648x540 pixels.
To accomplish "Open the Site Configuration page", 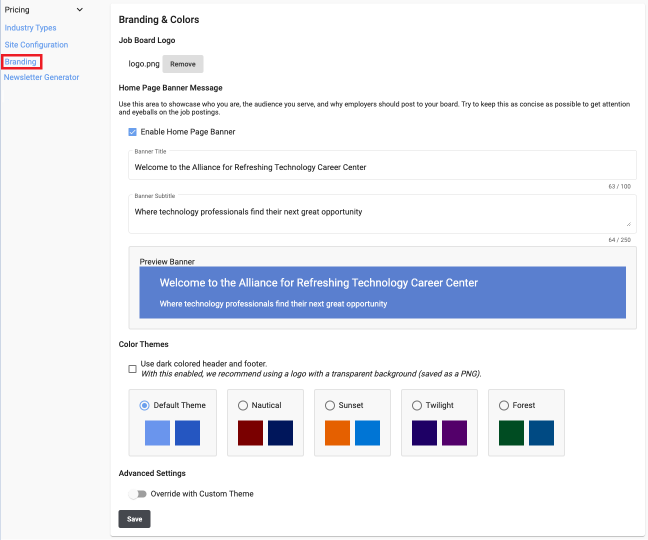I will (36, 45).
